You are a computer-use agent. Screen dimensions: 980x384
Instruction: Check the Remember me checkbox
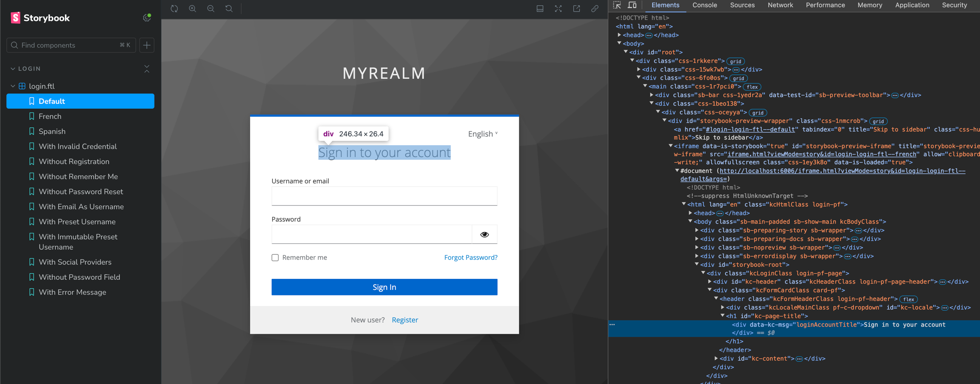275,258
